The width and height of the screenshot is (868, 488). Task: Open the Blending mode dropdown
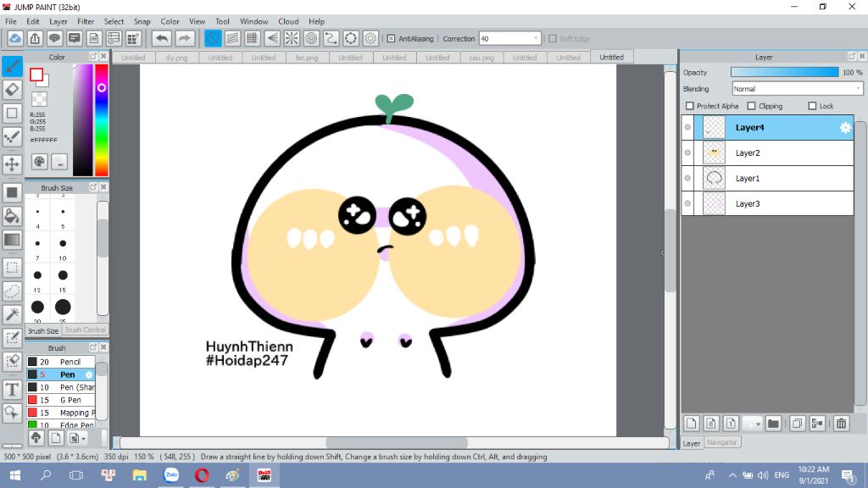[x=797, y=88]
